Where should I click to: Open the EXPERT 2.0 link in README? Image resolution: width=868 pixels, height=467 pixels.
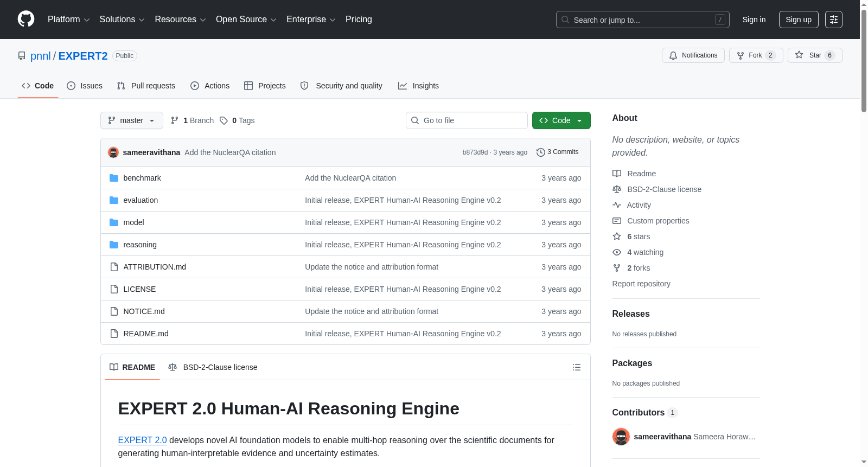point(142,440)
